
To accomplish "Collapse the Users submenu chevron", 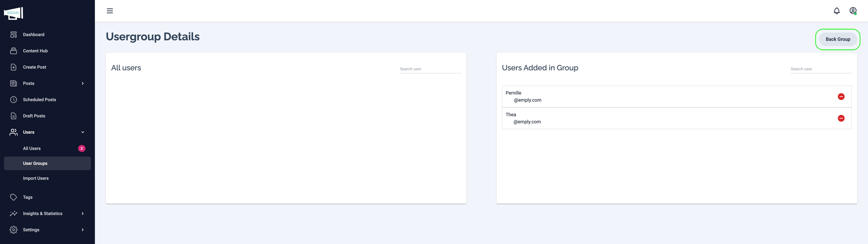I will click(x=83, y=132).
